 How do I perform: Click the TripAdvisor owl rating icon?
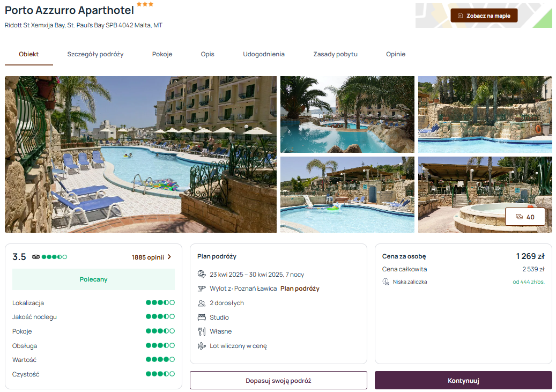point(36,257)
